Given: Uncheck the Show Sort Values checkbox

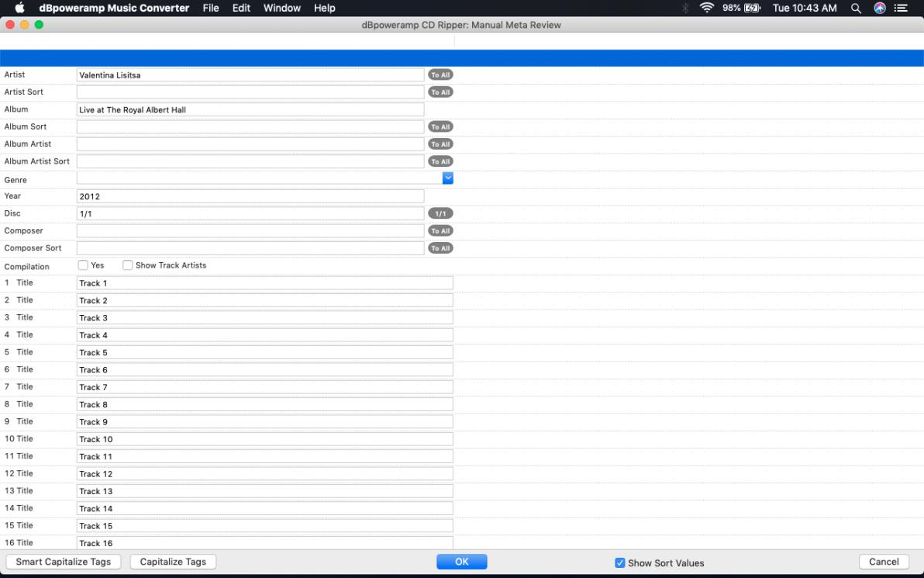Looking at the screenshot, I should 619,562.
